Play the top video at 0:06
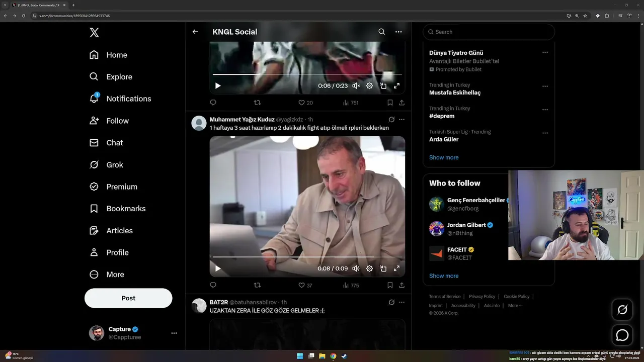This screenshot has width=644, height=362. click(x=218, y=86)
